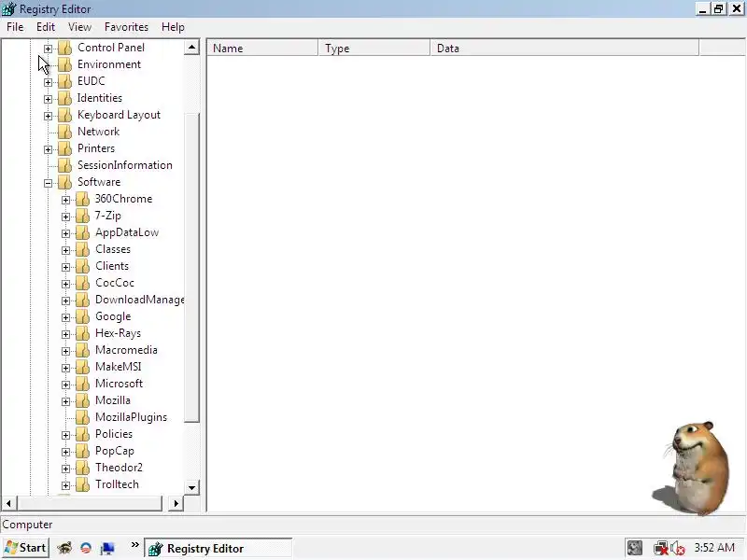Click the show desktop quick launch icon
Image resolution: width=747 pixels, height=560 pixels.
tap(107, 549)
